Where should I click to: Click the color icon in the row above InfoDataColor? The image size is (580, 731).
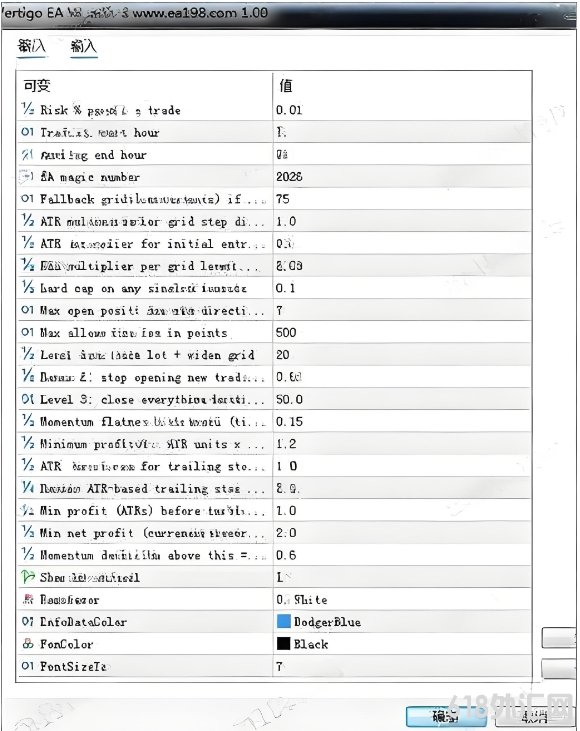28,599
